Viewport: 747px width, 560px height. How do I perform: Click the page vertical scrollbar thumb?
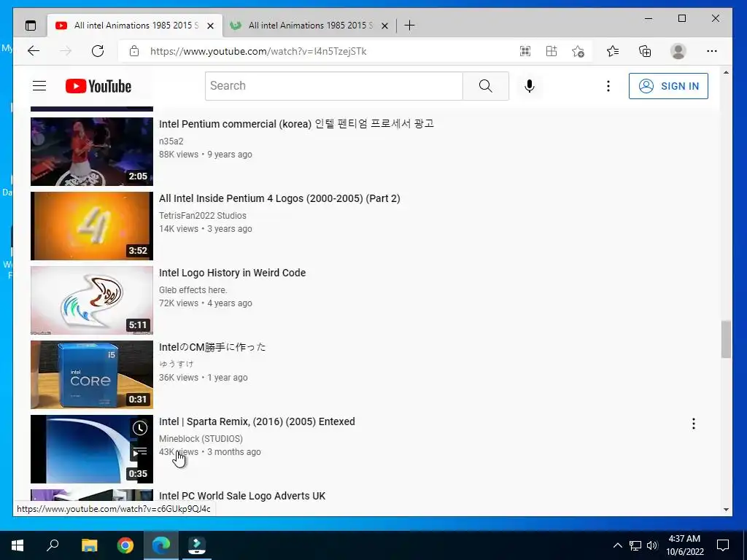[x=726, y=339]
